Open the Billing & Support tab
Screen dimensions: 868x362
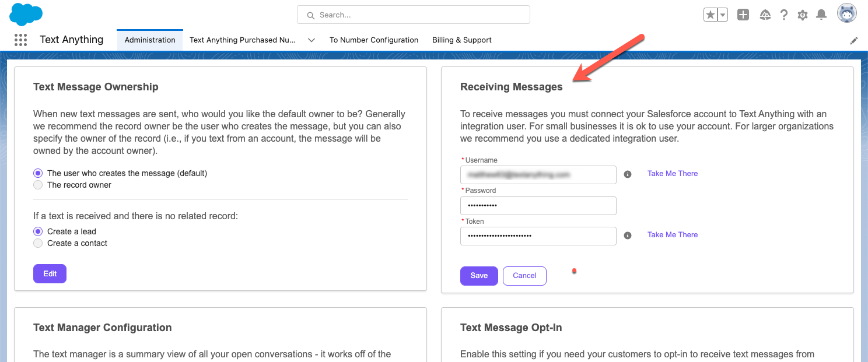462,40
